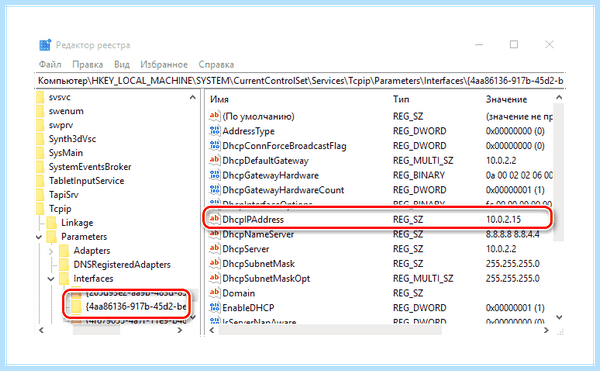600x371 pixels.
Task: Click the Registry Editor app icon in title bar
Action: [45, 45]
